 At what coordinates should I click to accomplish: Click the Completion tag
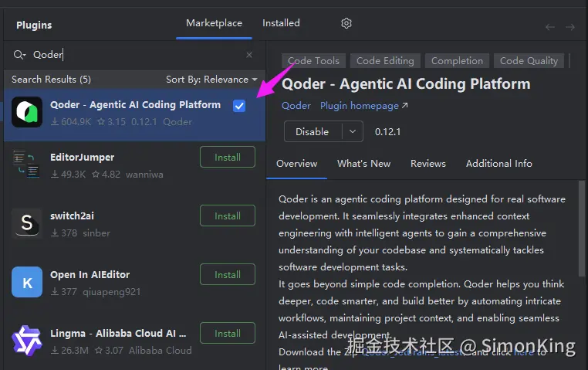457,61
